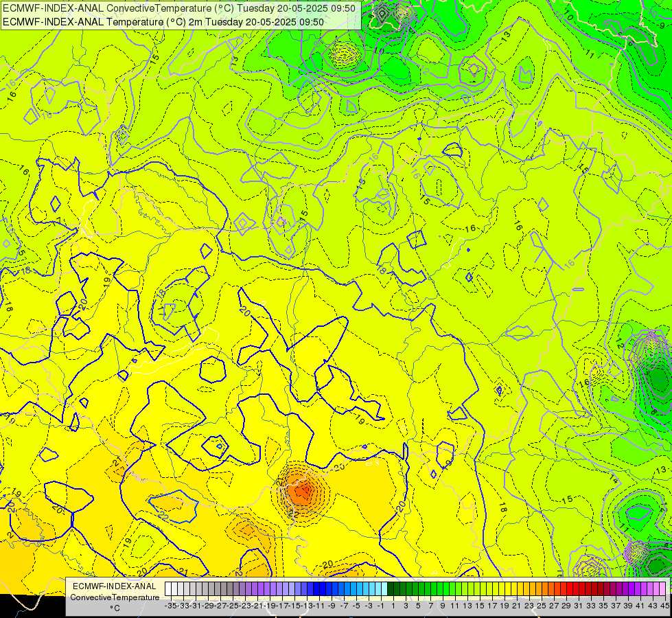Pick the orange swatch above legend value 25

tap(539, 589)
